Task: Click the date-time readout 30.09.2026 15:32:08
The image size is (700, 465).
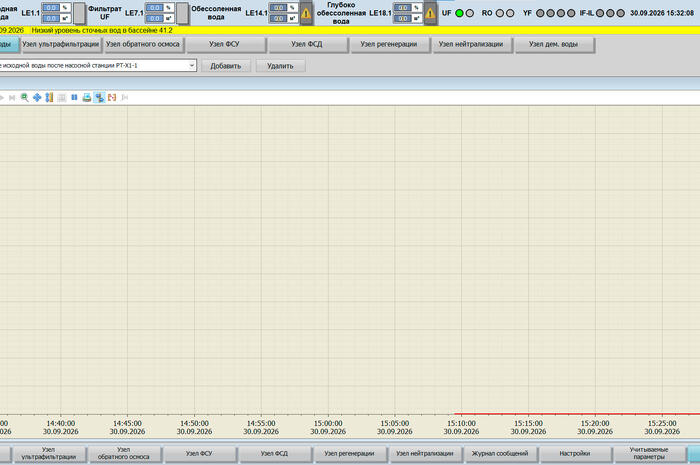Action: pyautogui.click(x=662, y=13)
